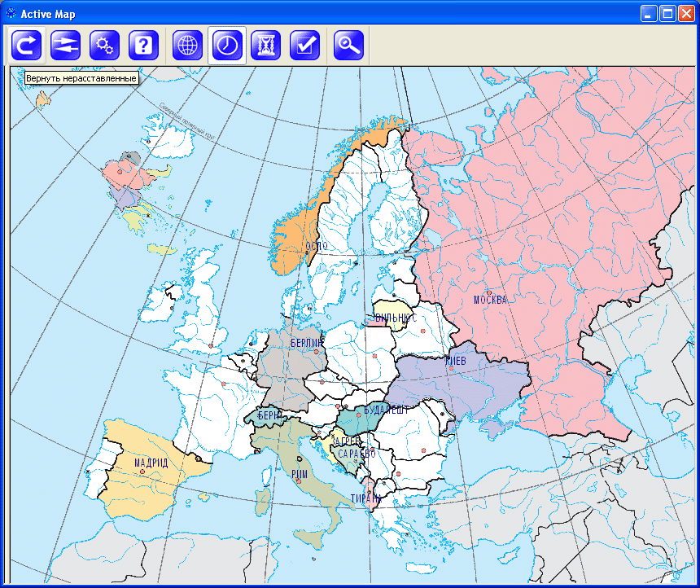Click the return unplaced items arrow icon
Viewport: 700px width, 588px height.
[26, 45]
